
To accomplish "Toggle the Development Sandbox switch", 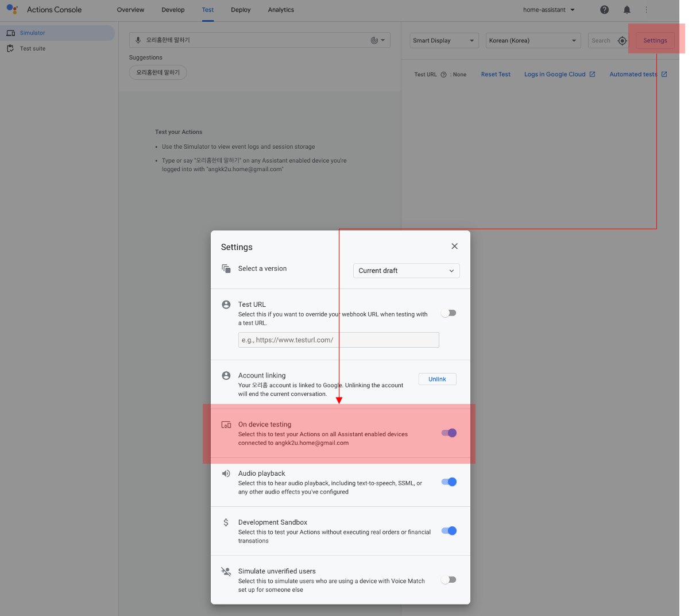I will [449, 531].
